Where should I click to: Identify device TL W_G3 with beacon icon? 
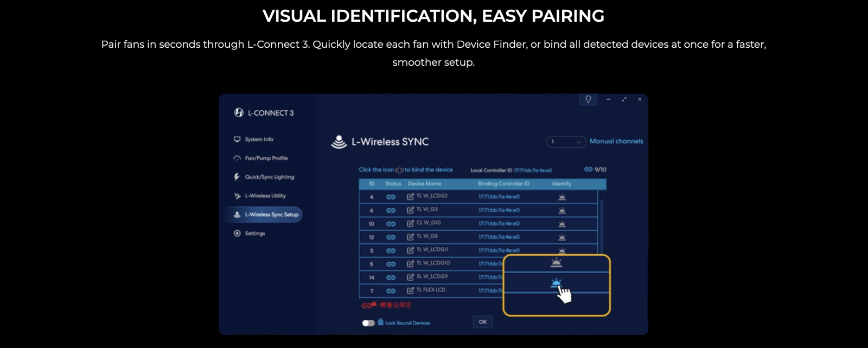click(x=562, y=210)
